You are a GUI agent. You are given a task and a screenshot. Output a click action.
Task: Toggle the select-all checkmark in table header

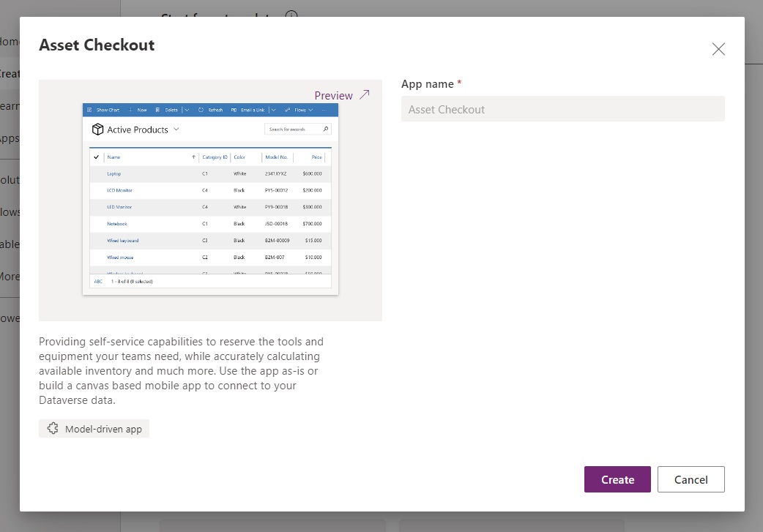coord(96,157)
